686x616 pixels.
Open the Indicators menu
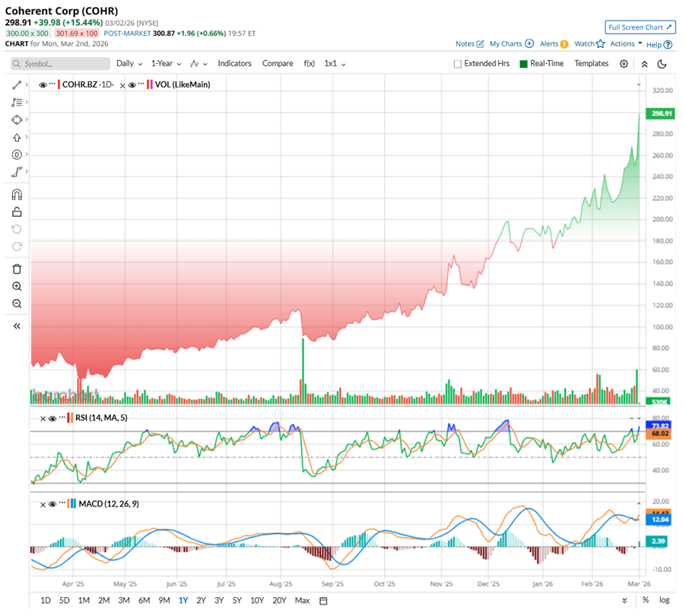tap(234, 64)
